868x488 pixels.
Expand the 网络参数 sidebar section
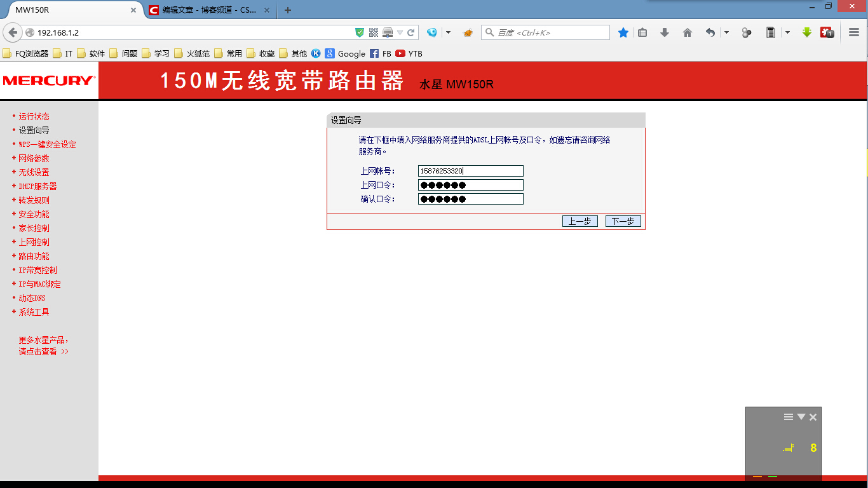point(34,158)
